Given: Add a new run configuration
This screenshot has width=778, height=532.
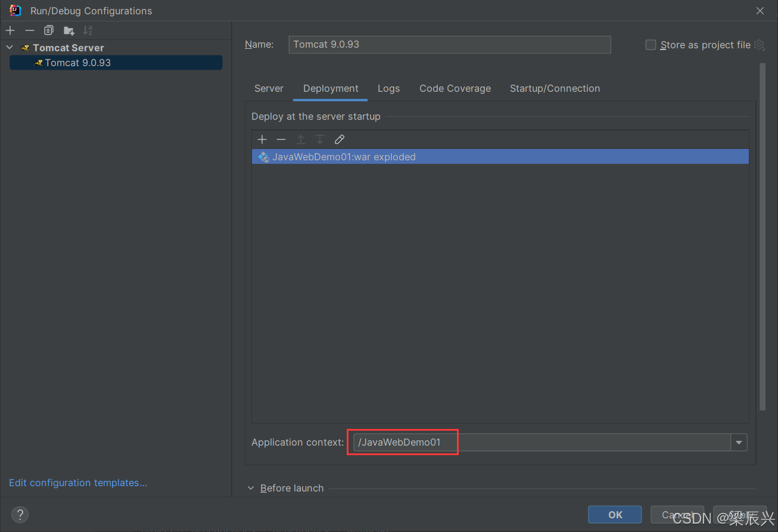Looking at the screenshot, I should [10, 30].
